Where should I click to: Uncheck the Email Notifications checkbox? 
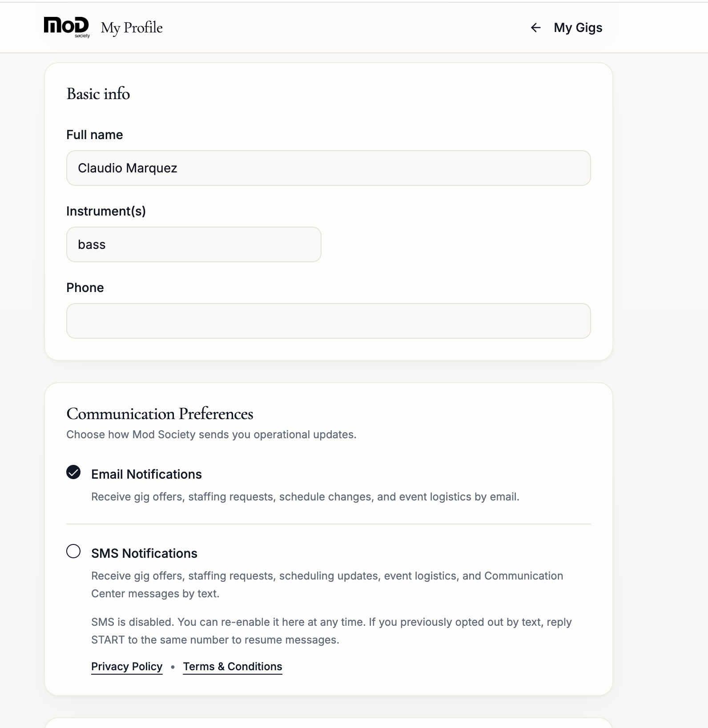tap(73, 472)
